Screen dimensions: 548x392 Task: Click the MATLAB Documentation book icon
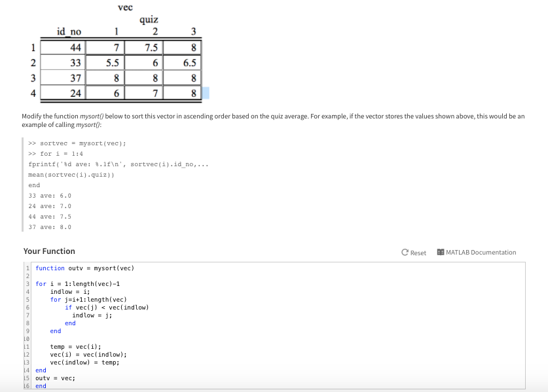point(440,251)
